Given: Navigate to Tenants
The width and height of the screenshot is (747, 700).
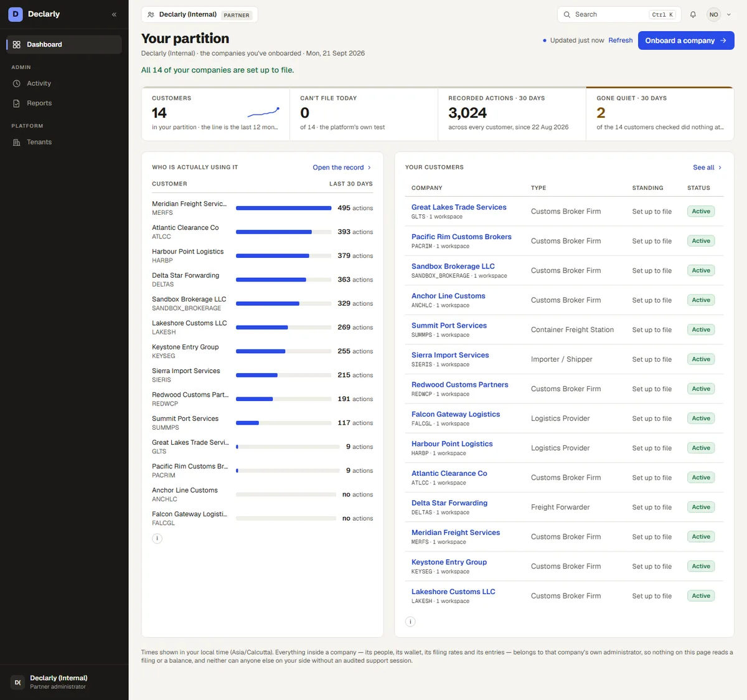Looking at the screenshot, I should (63, 142).
